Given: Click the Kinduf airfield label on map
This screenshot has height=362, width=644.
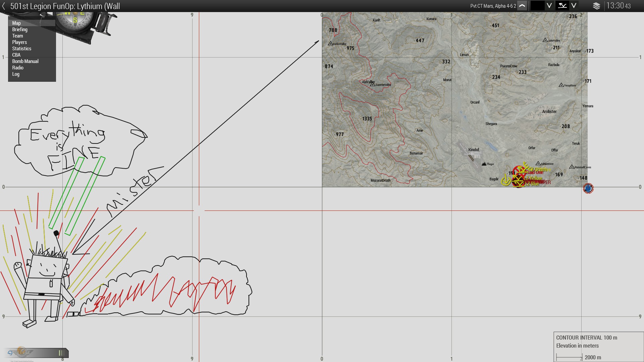Looking at the screenshot, I should 474,149.
